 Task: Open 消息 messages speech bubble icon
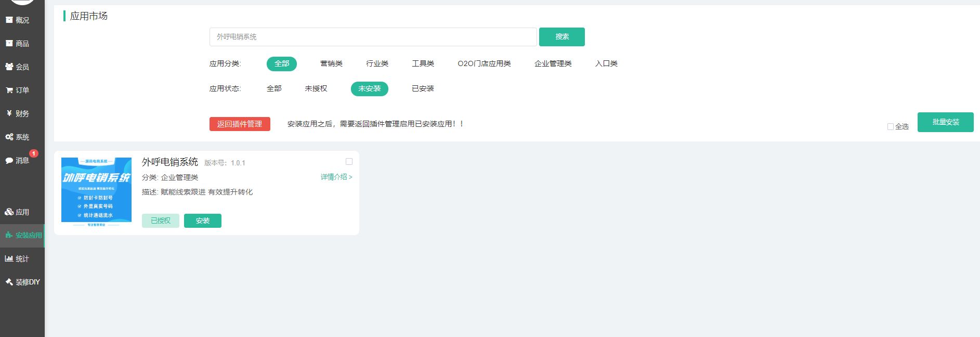[x=9, y=160]
